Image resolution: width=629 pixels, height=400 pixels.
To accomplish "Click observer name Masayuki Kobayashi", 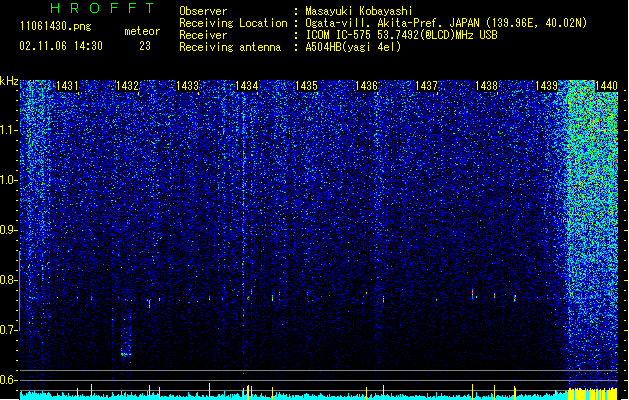I will click(x=359, y=11).
